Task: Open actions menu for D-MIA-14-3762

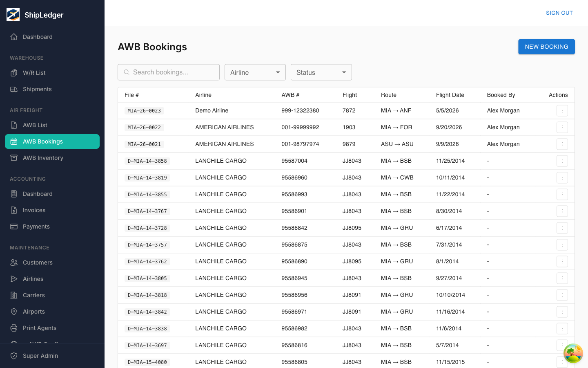Action: (x=562, y=262)
